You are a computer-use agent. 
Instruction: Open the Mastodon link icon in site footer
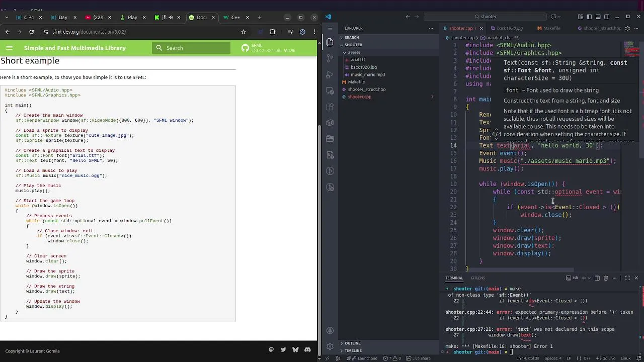pyautogui.click(x=271, y=350)
